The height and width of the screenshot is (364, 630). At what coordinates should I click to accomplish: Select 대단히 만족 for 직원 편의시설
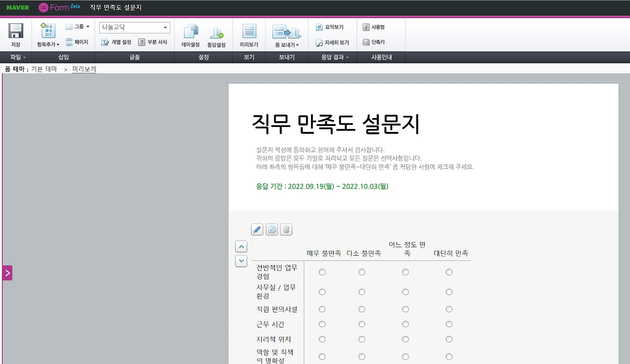(449, 309)
